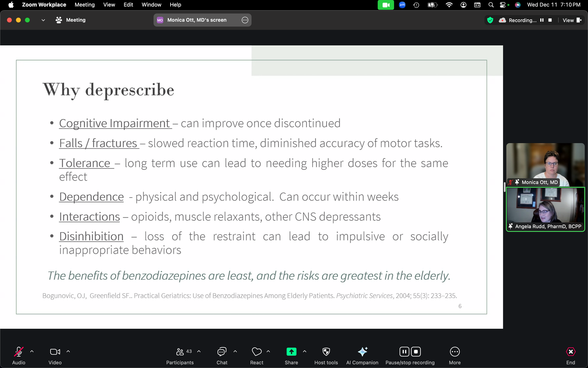Expand the Share options caret

(x=305, y=351)
